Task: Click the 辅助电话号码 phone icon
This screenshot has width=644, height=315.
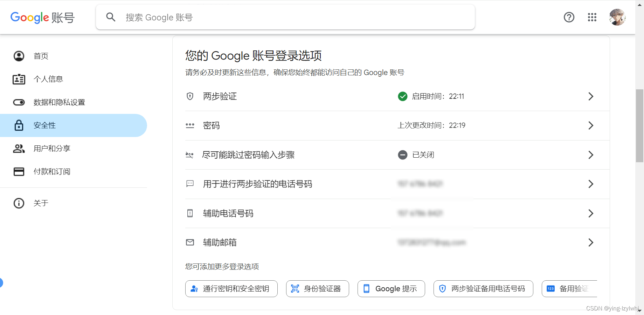Action: (x=190, y=213)
